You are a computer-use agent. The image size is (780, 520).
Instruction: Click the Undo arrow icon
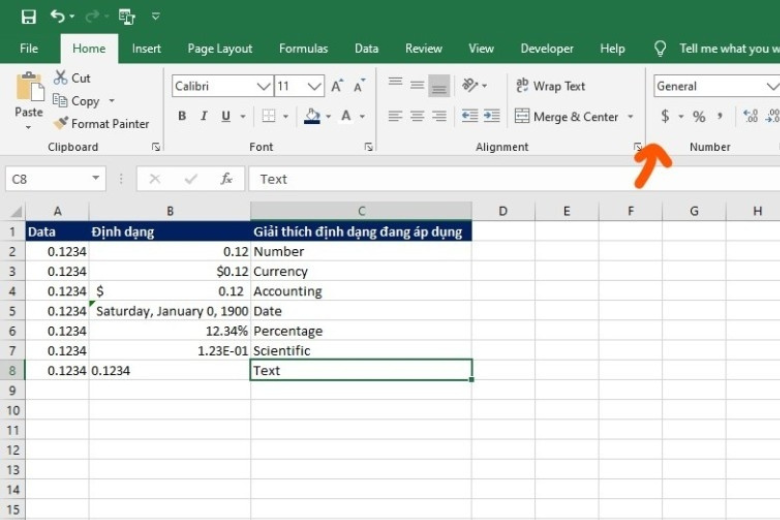pyautogui.click(x=58, y=16)
